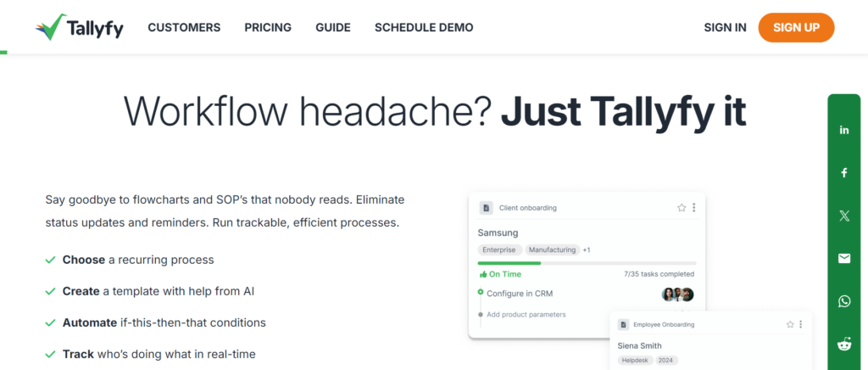Star the Employee Onboarding card
Image resolution: width=868 pixels, height=370 pixels.
pos(790,324)
